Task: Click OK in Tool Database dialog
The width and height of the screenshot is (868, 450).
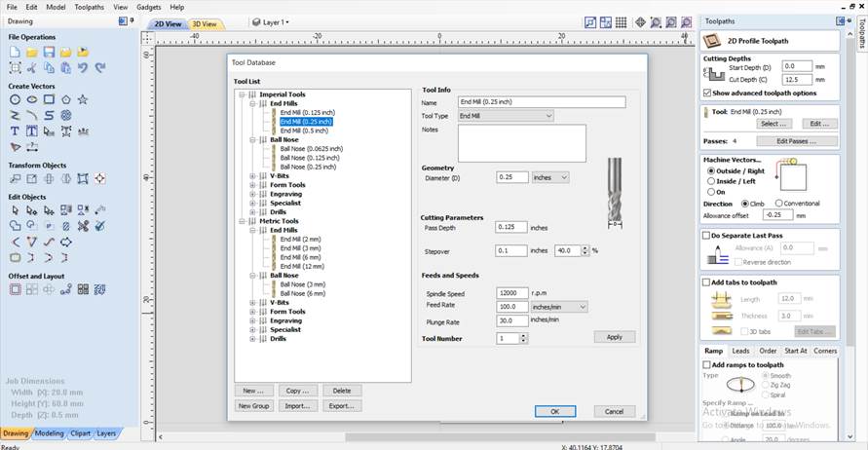Action: pos(555,411)
